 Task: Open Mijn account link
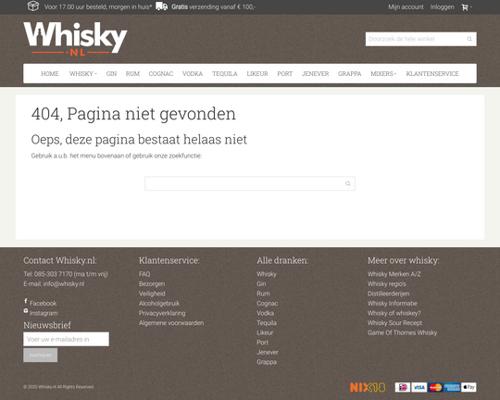[x=406, y=7]
